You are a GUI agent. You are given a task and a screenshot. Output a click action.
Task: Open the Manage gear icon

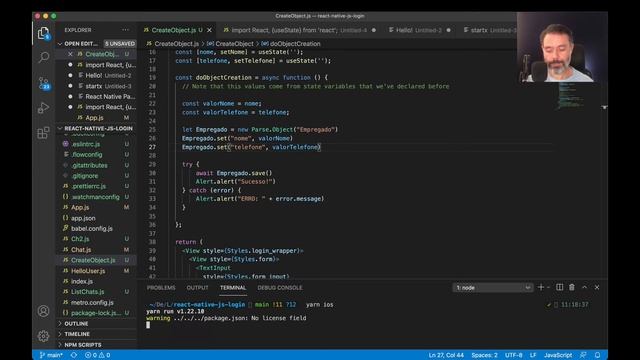pyautogui.click(x=43, y=336)
